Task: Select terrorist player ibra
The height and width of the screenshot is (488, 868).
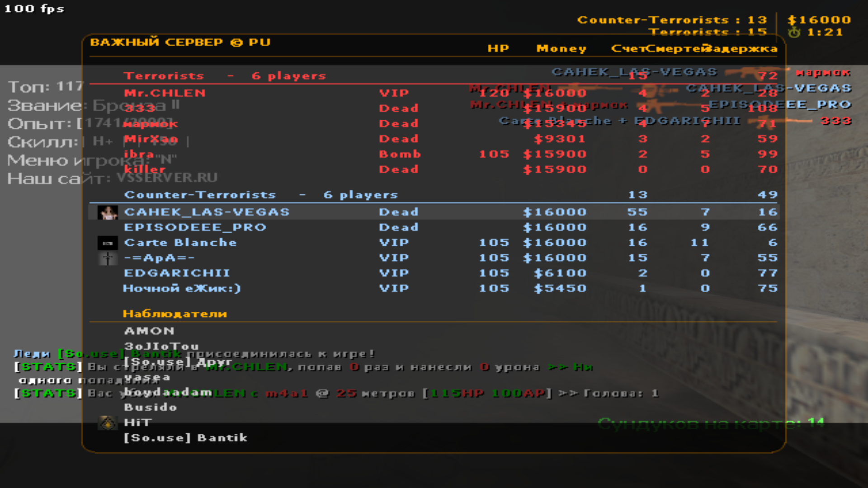Action: tap(139, 154)
